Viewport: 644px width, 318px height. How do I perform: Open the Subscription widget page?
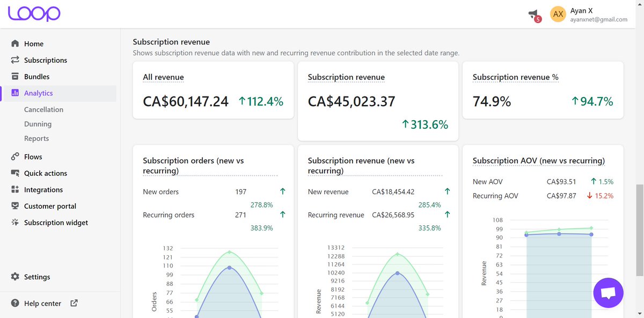point(56,223)
